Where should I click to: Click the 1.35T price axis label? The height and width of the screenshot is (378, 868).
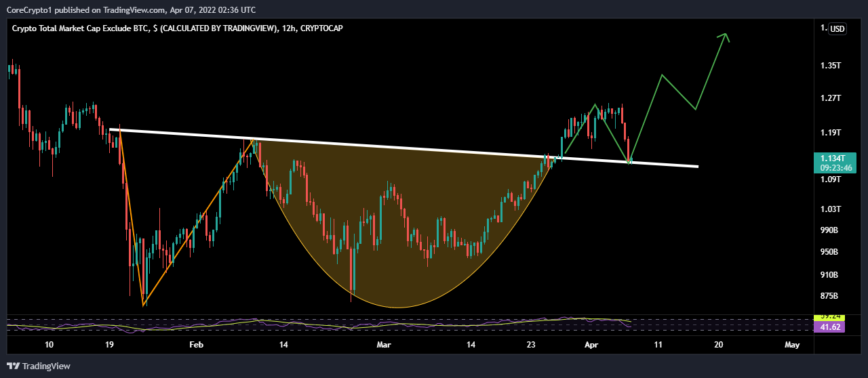(831, 66)
